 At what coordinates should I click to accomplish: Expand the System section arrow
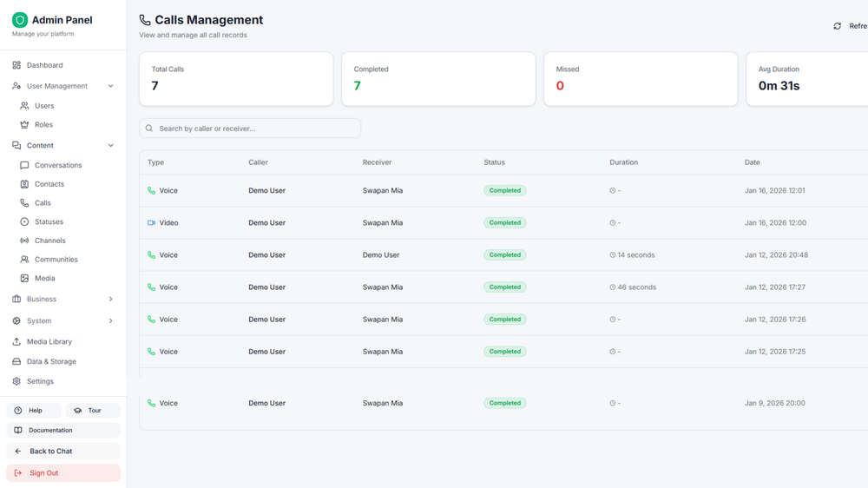coord(111,320)
